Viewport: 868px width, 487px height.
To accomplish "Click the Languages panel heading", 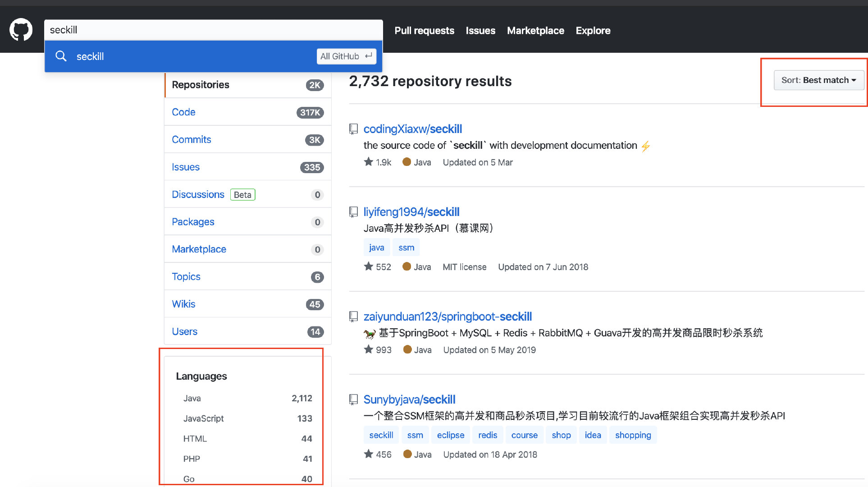I will [201, 376].
